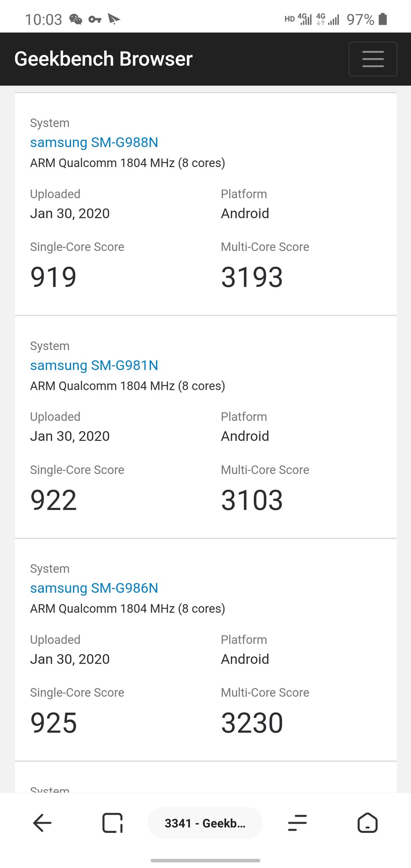
Task: Tap the battery status icon
Action: pyautogui.click(x=383, y=19)
